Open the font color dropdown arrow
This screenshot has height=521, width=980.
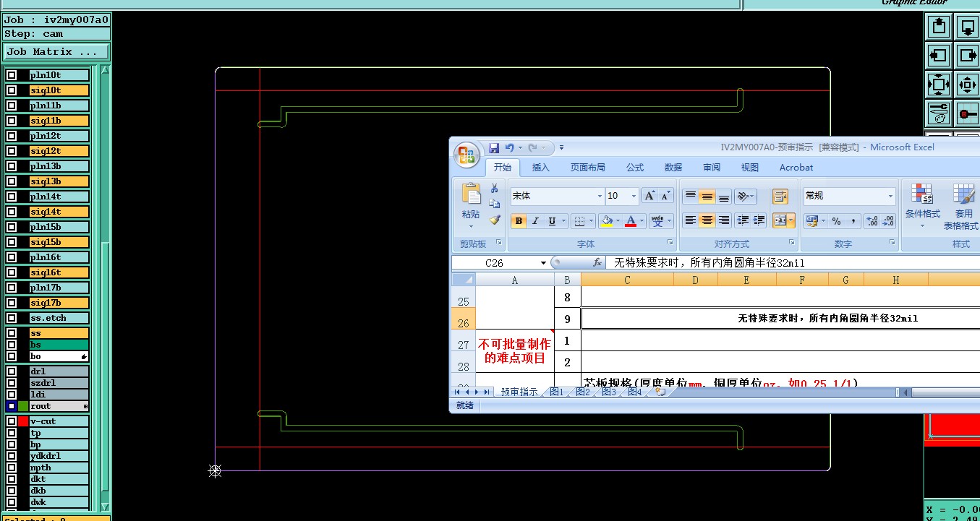(x=642, y=221)
